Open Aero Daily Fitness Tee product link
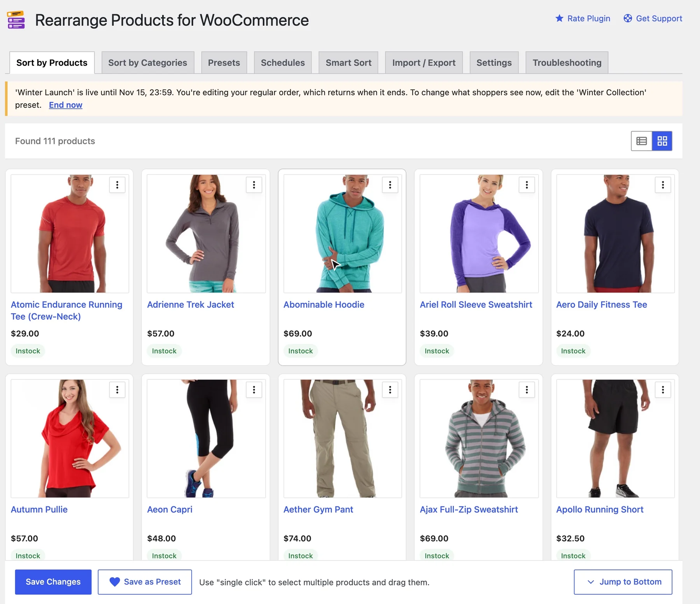This screenshot has width=700, height=604. pos(602,305)
